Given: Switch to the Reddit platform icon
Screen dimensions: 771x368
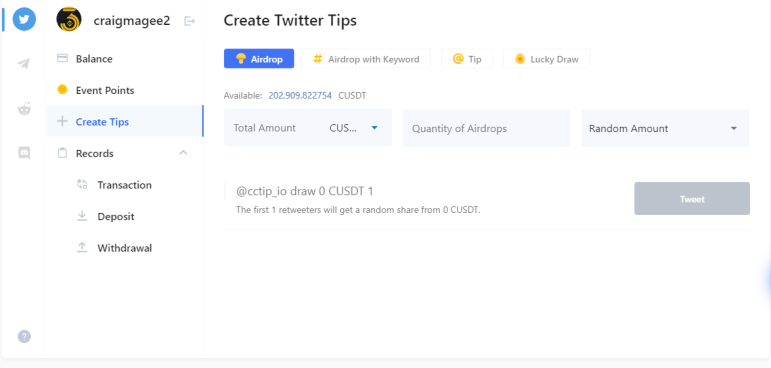Looking at the screenshot, I should [x=24, y=108].
